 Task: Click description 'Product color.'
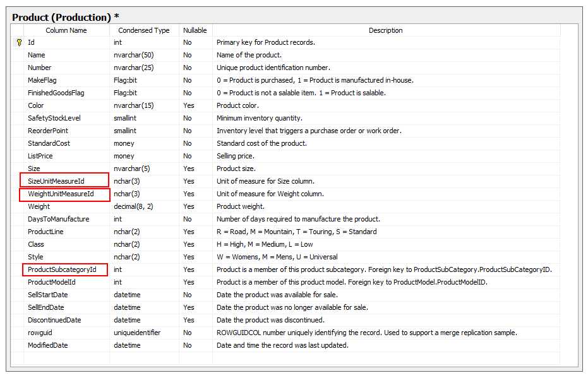pos(237,105)
